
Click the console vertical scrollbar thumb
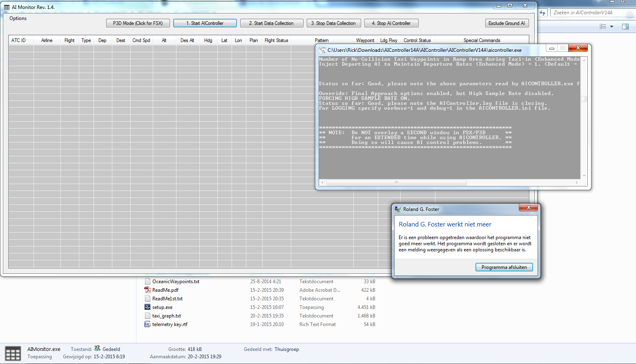pos(584,99)
